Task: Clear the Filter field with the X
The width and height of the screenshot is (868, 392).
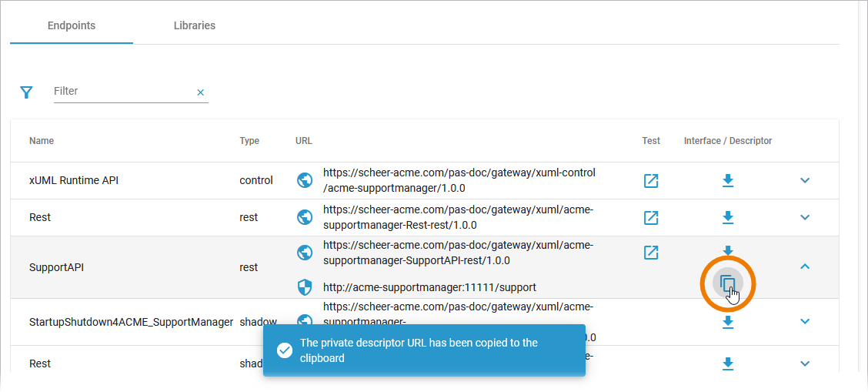Action: tap(200, 92)
